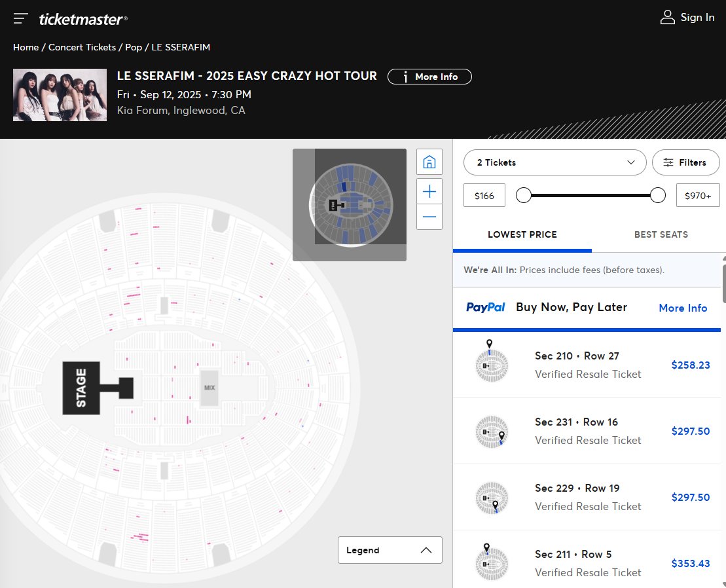The height and width of the screenshot is (588, 726).
Task: Zoom in on the seat map
Action: pyautogui.click(x=429, y=191)
